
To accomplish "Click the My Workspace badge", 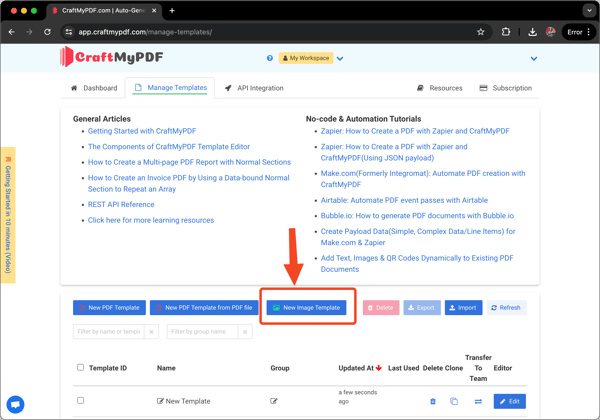I will 306,58.
